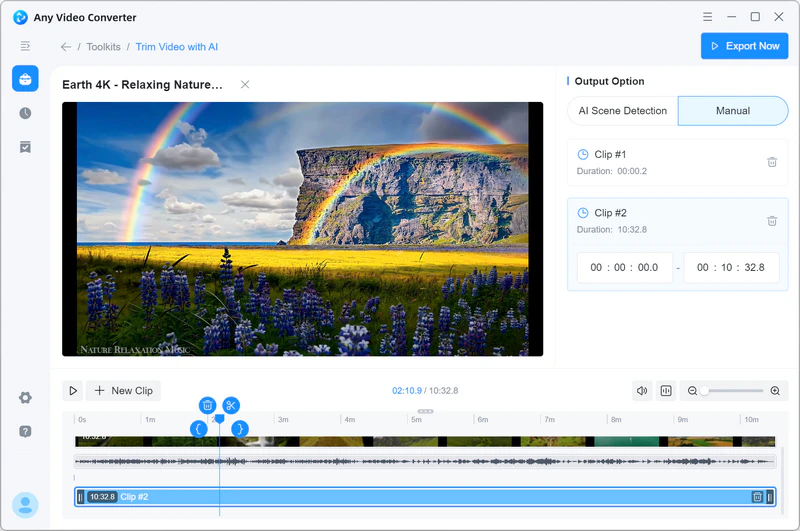Click the scissors split icon at playhead
This screenshot has width=800, height=531.
(x=231, y=406)
